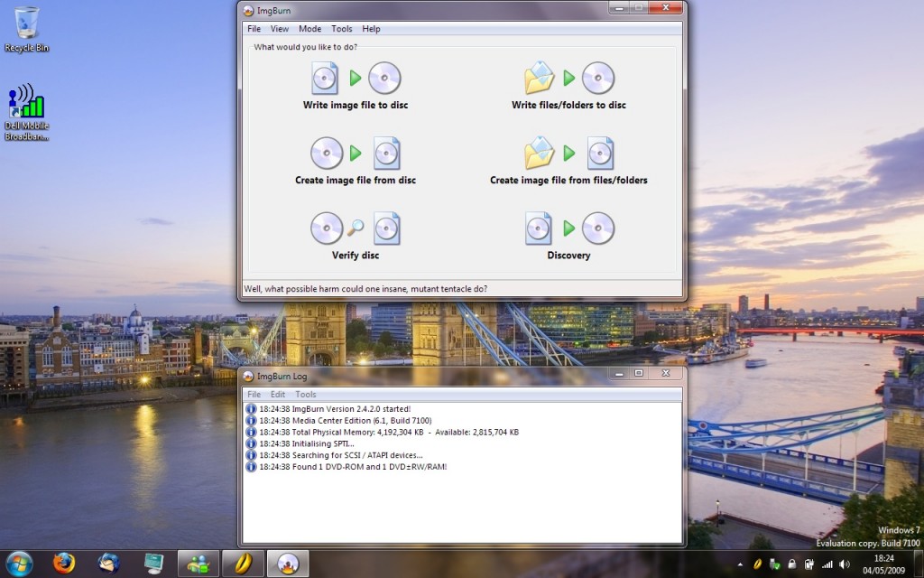Image resolution: width=924 pixels, height=578 pixels.
Task: Choose Write image file to disc mode
Action: pyautogui.click(x=356, y=86)
